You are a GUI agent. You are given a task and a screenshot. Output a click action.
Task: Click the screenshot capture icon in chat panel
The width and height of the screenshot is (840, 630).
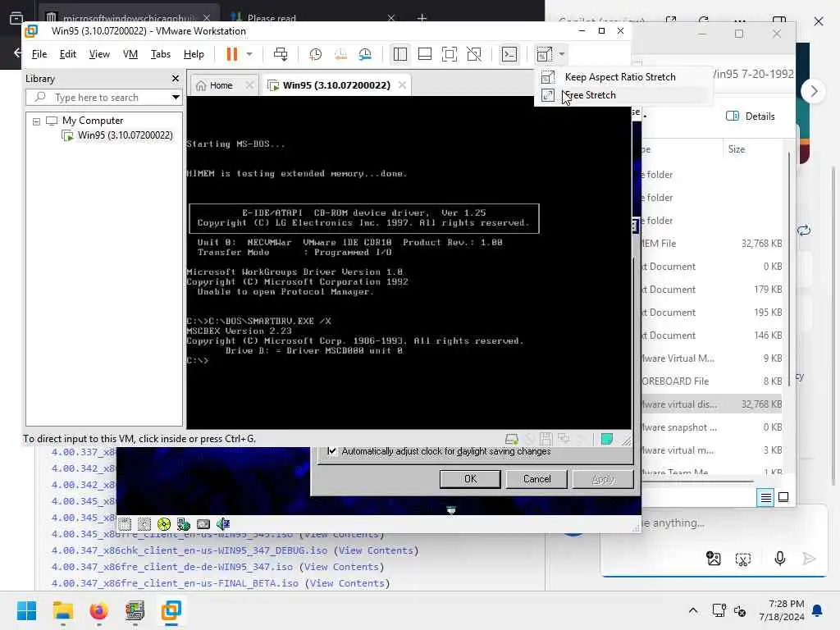click(743, 559)
